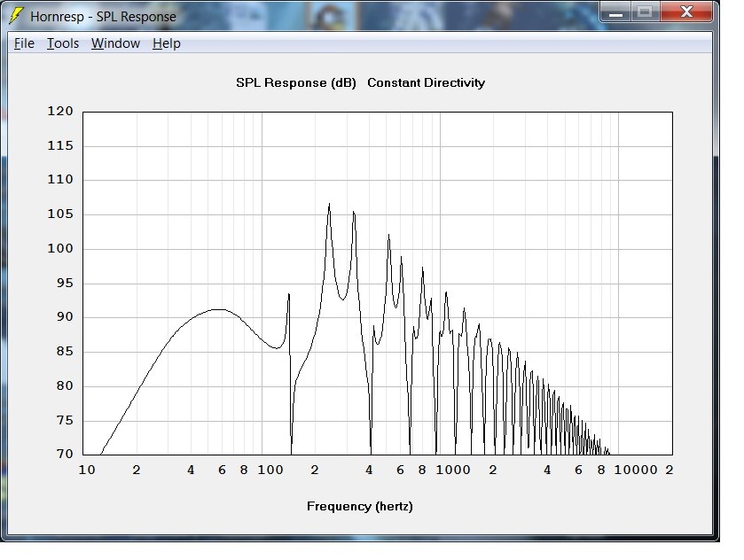This screenshot has width=744, height=560.
Task: Open the File menu
Action: click(x=24, y=43)
